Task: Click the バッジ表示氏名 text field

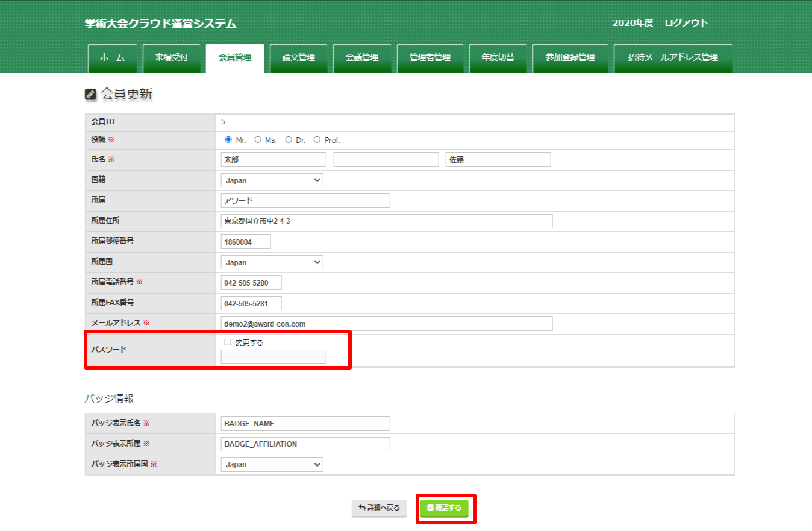Action: pos(305,424)
